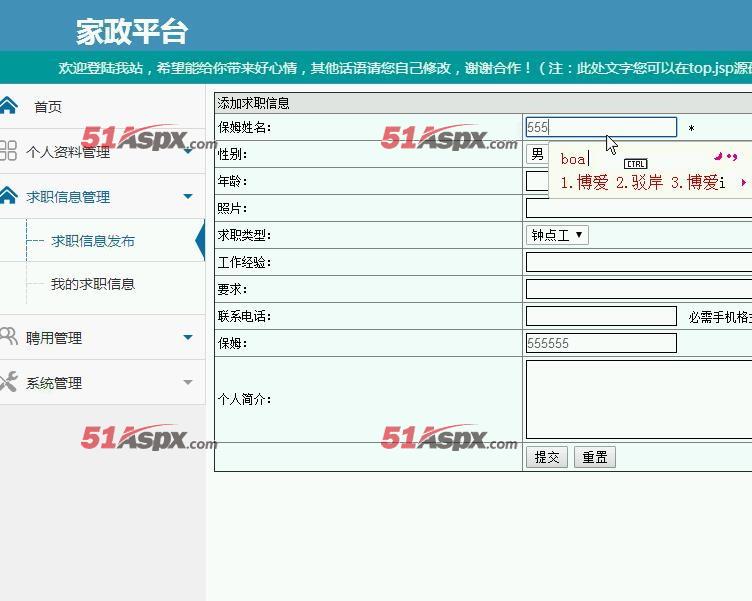Click the IME logo icon in candidate bar

coord(726,156)
